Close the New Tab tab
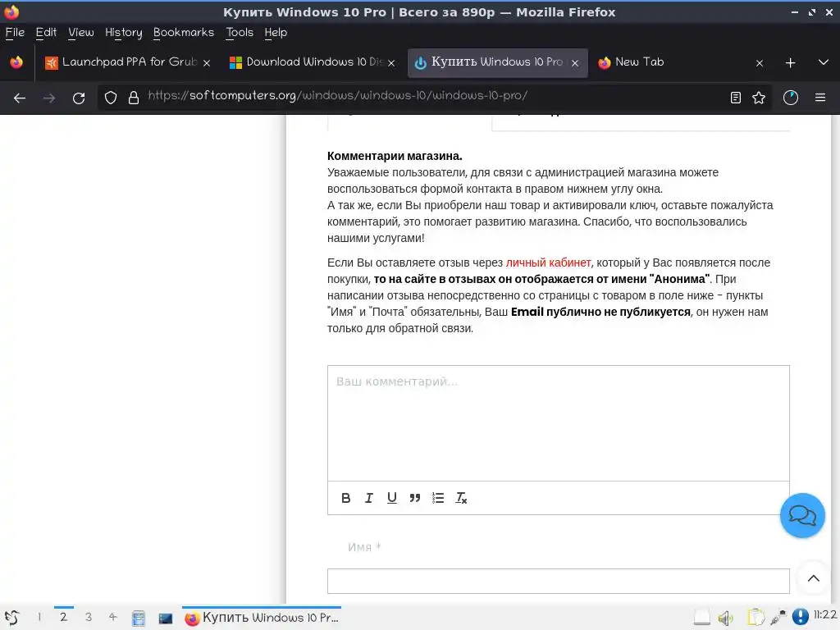840x630 pixels. coord(759,63)
